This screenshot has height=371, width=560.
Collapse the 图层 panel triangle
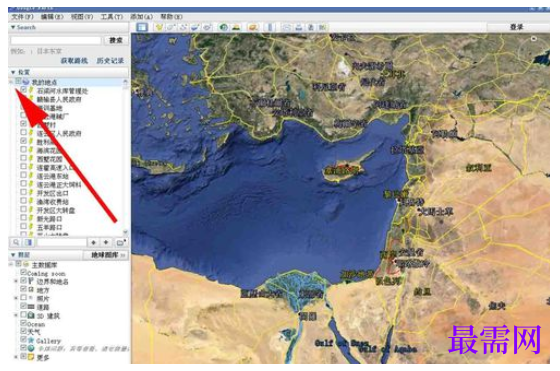[13, 255]
